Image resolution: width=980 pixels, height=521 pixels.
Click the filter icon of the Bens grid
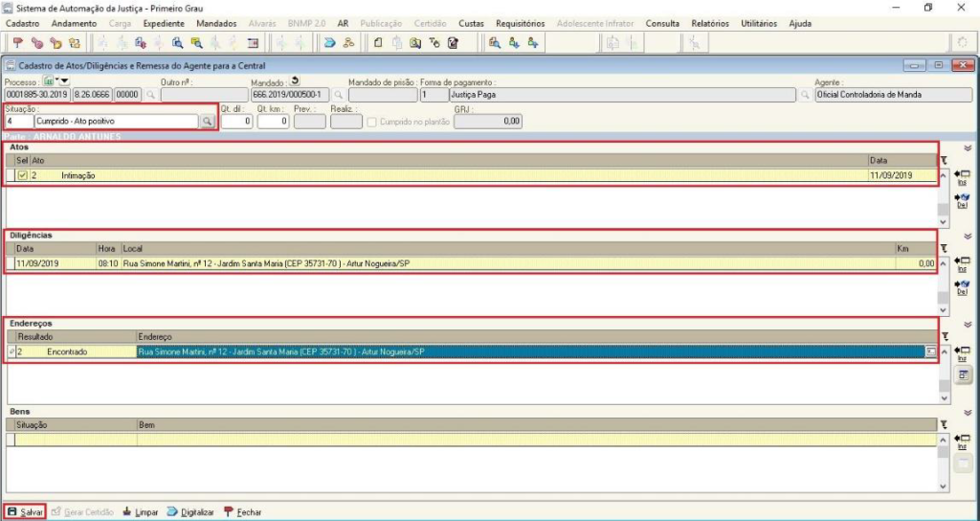point(944,424)
